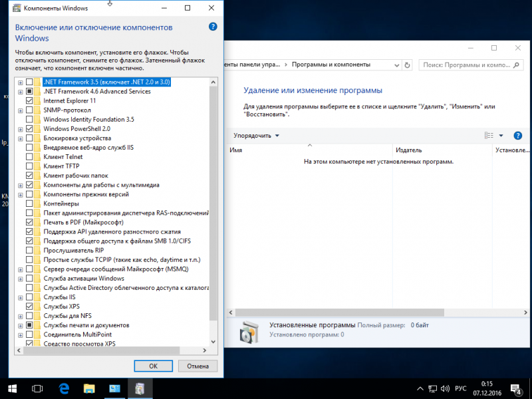This screenshot has width=532, height=399.
Task: Click the folder icon beside Контейнеры
Action: point(37,203)
